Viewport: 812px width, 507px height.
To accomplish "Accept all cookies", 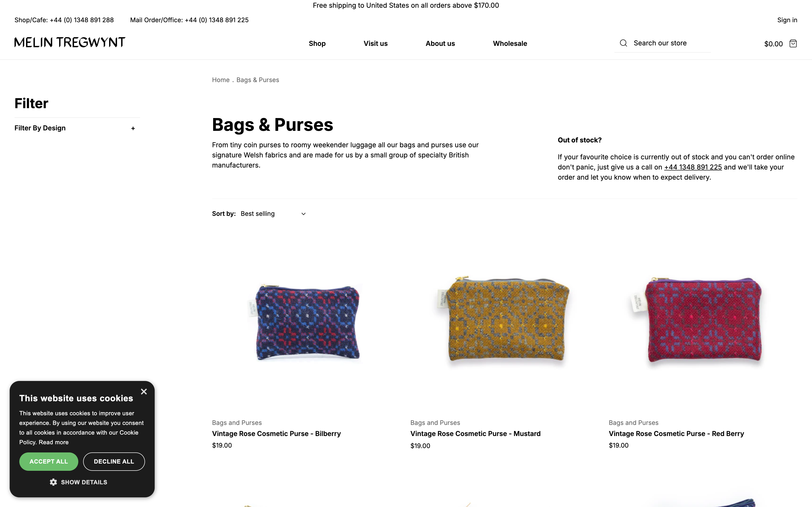I will click(x=49, y=461).
